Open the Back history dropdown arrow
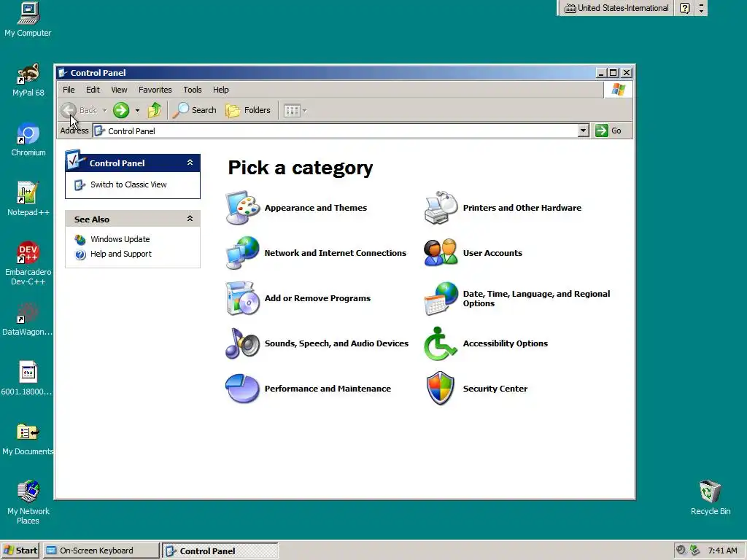The height and width of the screenshot is (560, 747). (x=105, y=111)
